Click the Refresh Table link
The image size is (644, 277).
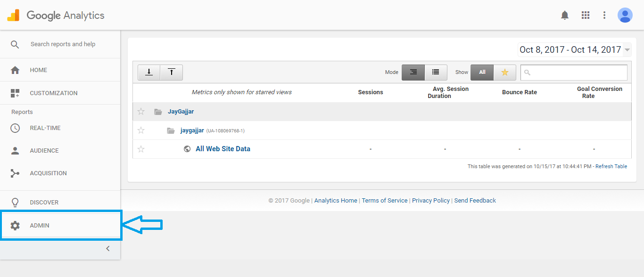pos(611,166)
